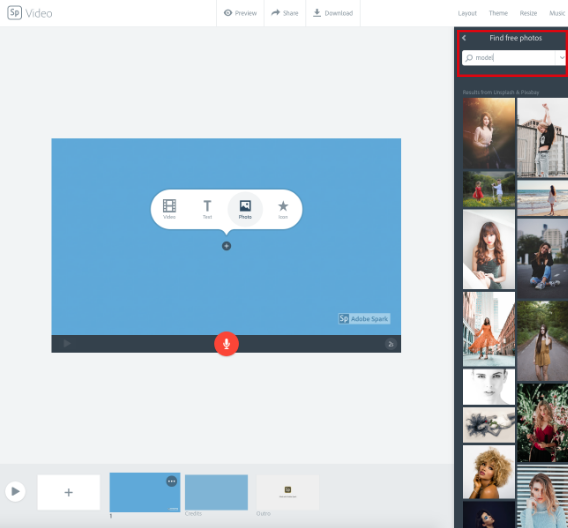Select photo of woman stretching by fence
This screenshot has width=568, height=528.
point(542,137)
